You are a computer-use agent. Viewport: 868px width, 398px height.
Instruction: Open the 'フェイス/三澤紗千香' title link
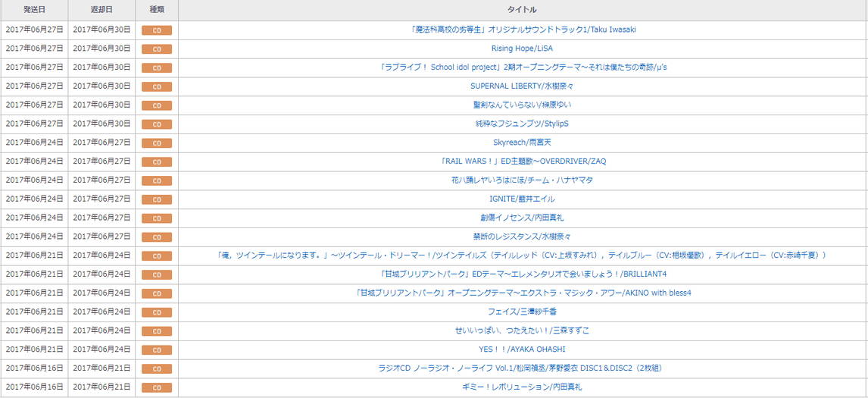(x=522, y=312)
